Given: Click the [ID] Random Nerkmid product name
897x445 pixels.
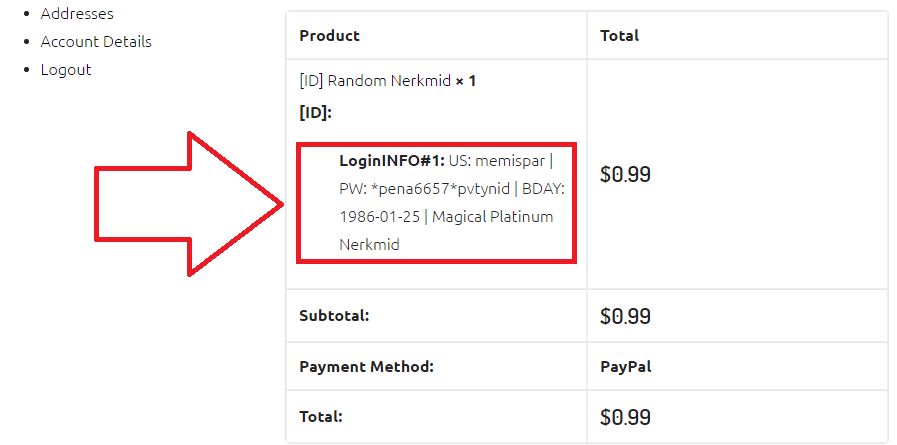Looking at the screenshot, I should pos(375,81).
